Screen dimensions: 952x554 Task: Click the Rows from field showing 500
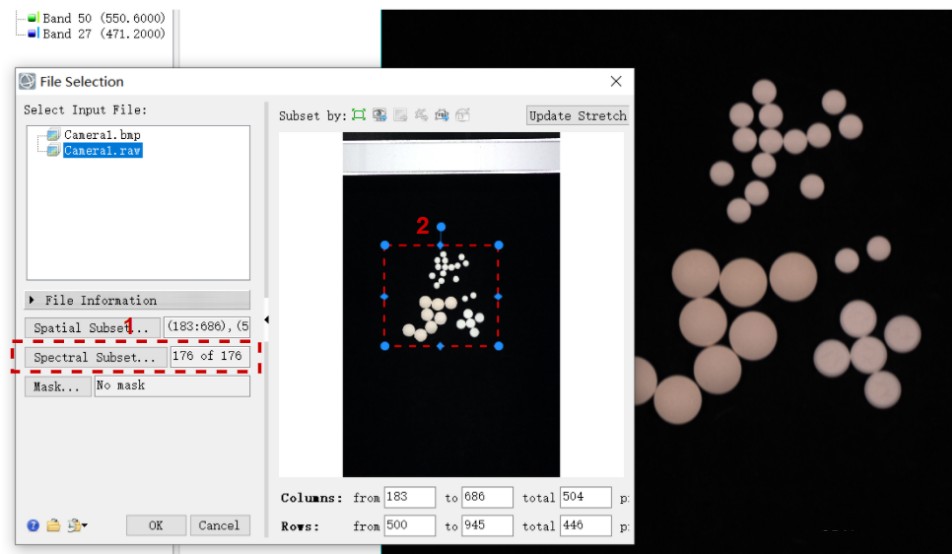pos(410,525)
